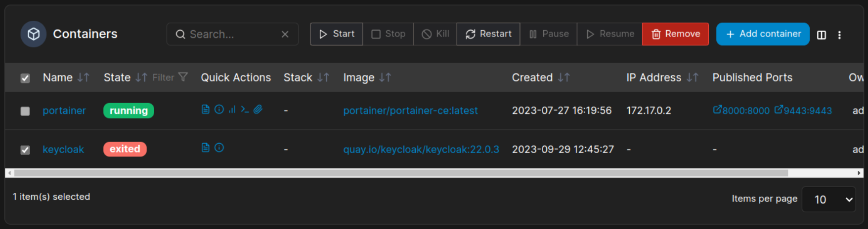The height and width of the screenshot is (229, 868).
Task: Open inspect quick action for portainer
Action: tap(219, 109)
